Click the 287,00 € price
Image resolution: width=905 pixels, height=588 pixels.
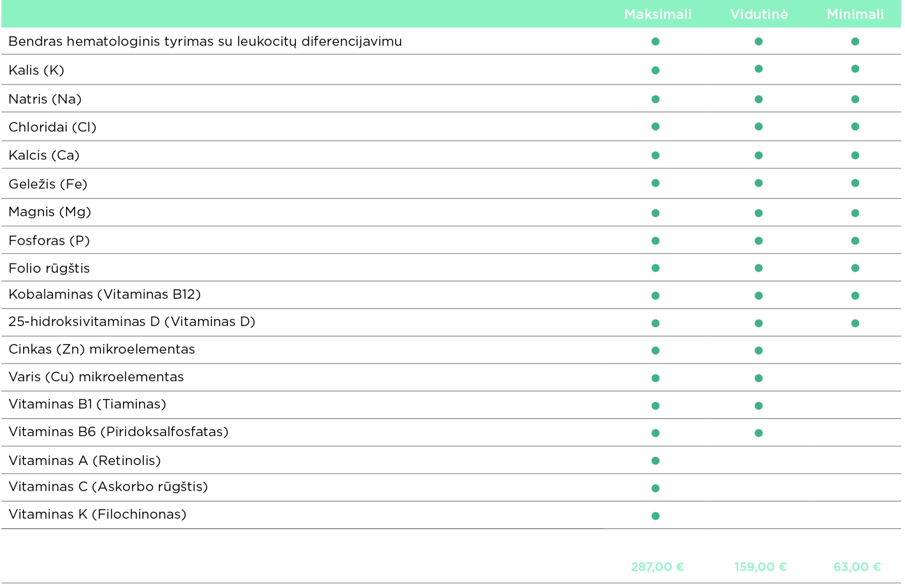[x=658, y=567]
